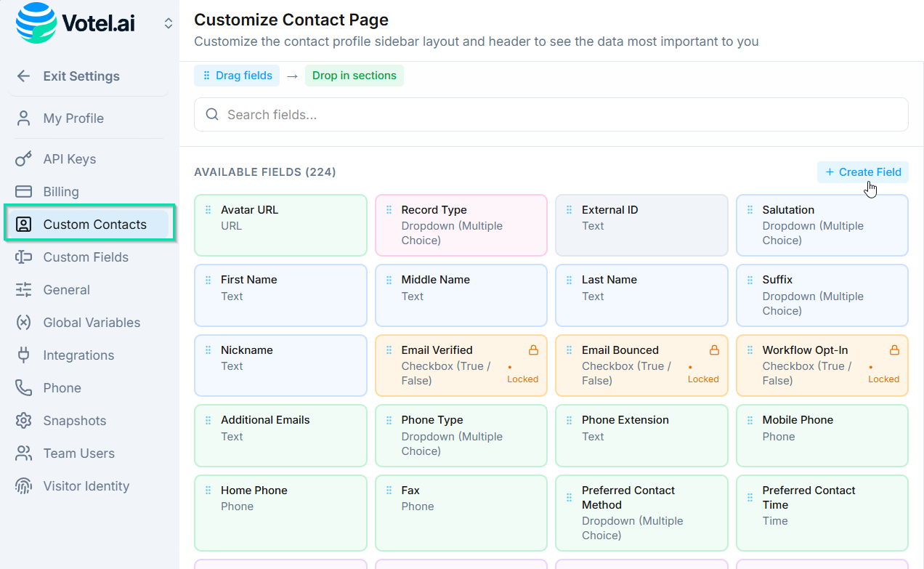Select the Snapshots gear icon
This screenshot has width=924, height=569.
tap(23, 420)
